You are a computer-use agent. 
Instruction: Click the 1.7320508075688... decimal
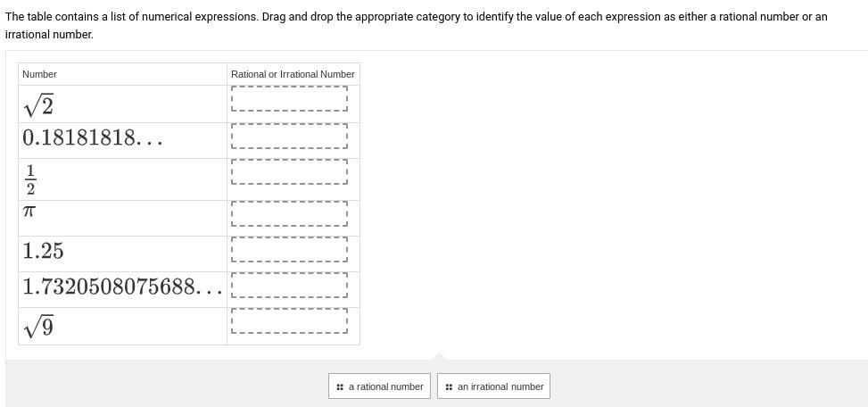click(121, 287)
